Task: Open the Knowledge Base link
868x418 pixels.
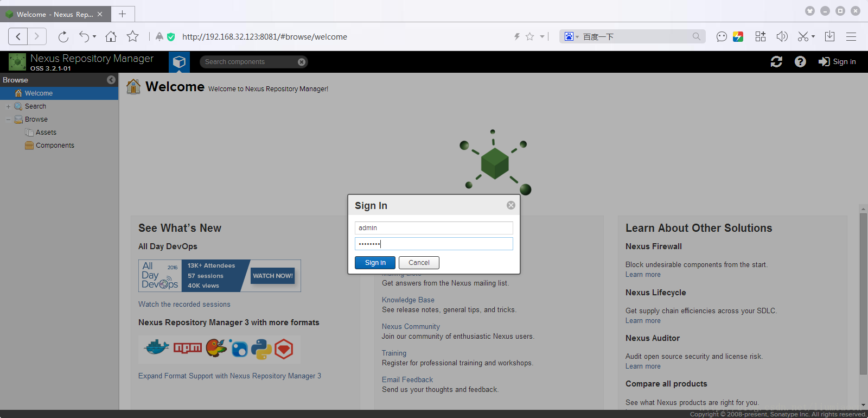Action: tap(408, 300)
